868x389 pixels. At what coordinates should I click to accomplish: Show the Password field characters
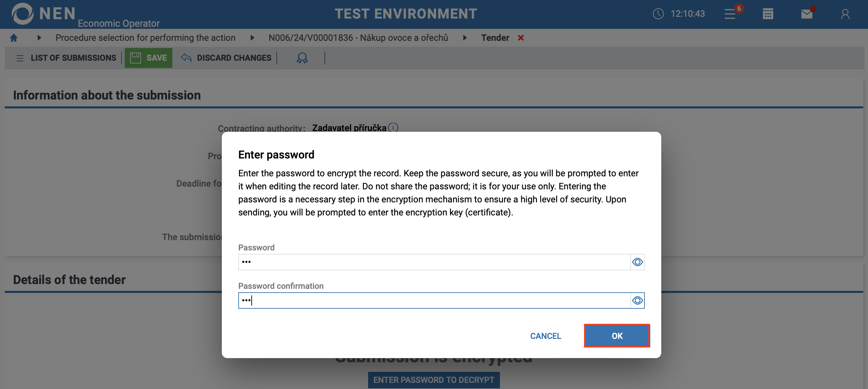(637, 262)
